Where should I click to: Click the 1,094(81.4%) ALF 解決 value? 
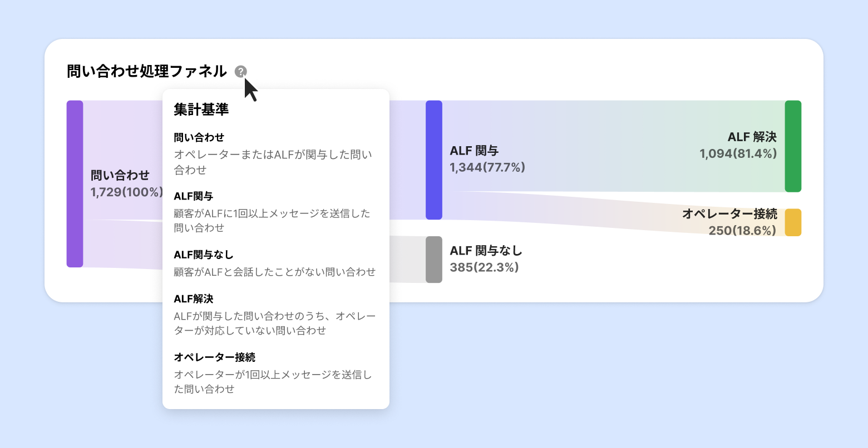click(x=738, y=154)
